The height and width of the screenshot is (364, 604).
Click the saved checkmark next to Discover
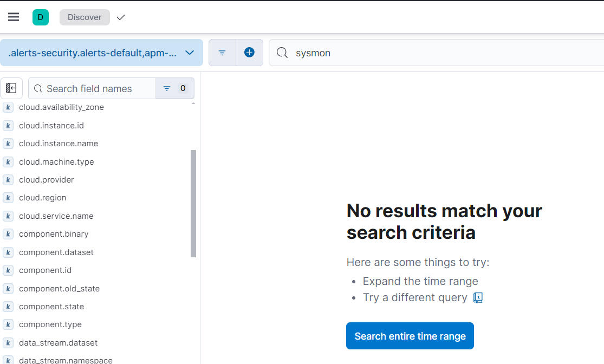pos(121,17)
